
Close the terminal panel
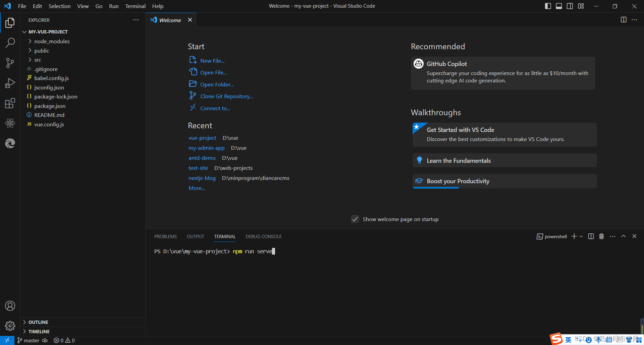(x=634, y=236)
